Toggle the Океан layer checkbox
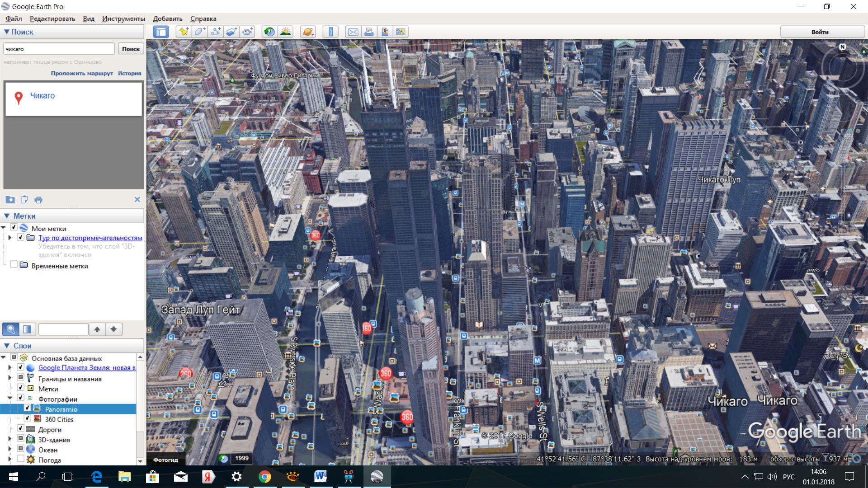The height and width of the screenshot is (488, 868). [20, 449]
